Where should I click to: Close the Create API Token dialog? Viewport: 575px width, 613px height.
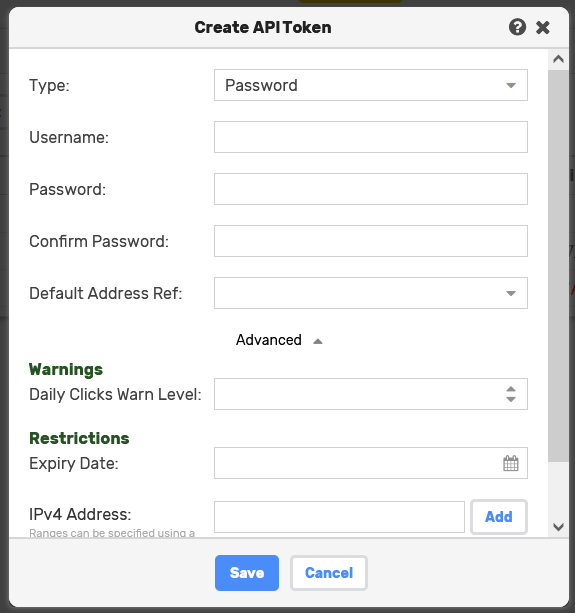click(x=543, y=28)
